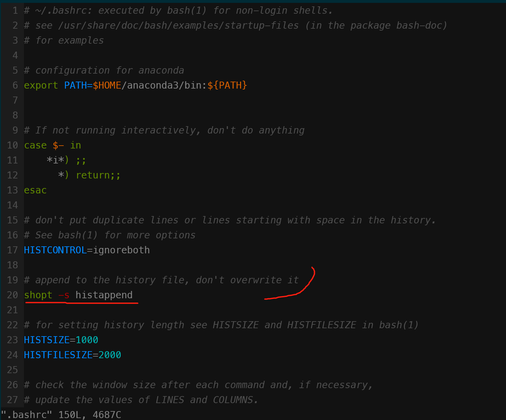The height and width of the screenshot is (420, 506).
Task: Click the '# for examples' comment line
Action: tap(64, 40)
